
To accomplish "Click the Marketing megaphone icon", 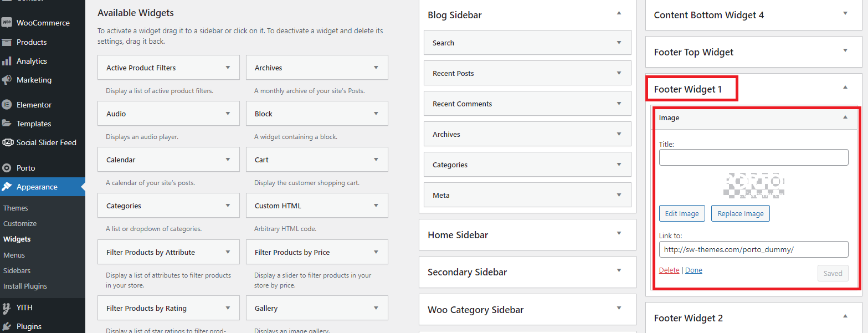I will (7, 80).
